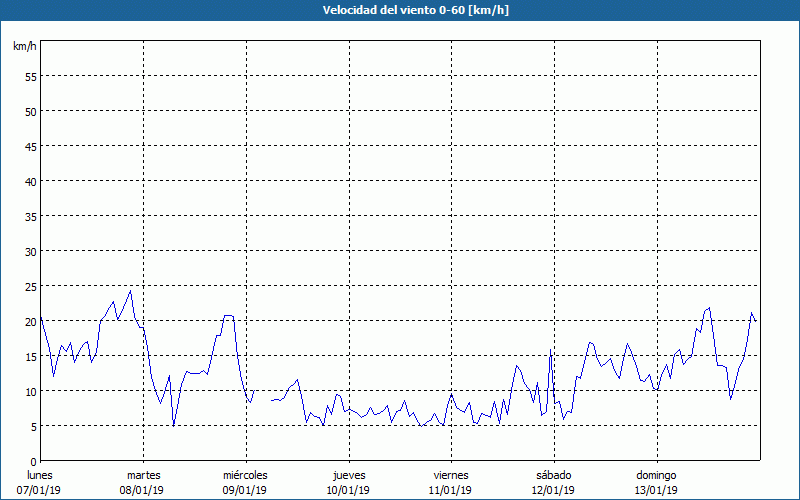Click the 'martes' day label
The width and height of the screenshot is (800, 500).
pyautogui.click(x=144, y=475)
